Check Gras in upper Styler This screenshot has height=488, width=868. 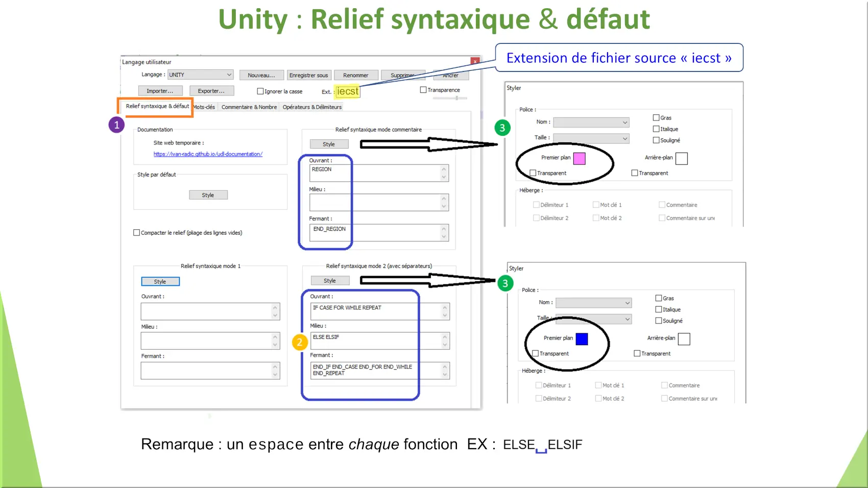click(x=656, y=117)
